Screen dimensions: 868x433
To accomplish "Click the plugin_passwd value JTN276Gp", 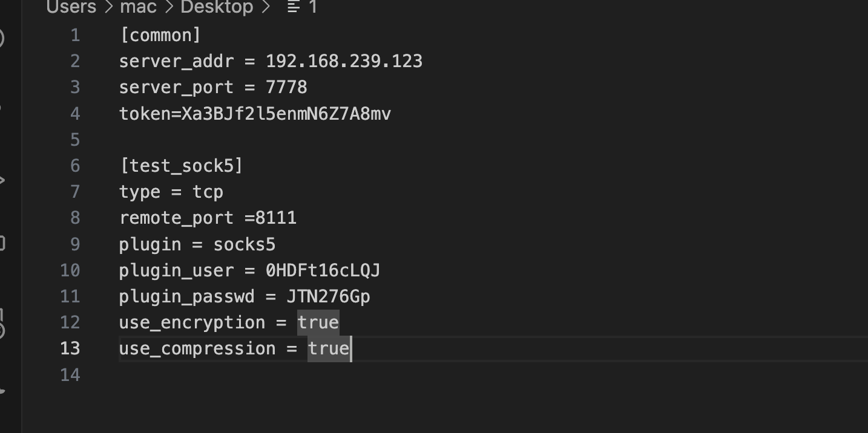I will click(x=328, y=296).
